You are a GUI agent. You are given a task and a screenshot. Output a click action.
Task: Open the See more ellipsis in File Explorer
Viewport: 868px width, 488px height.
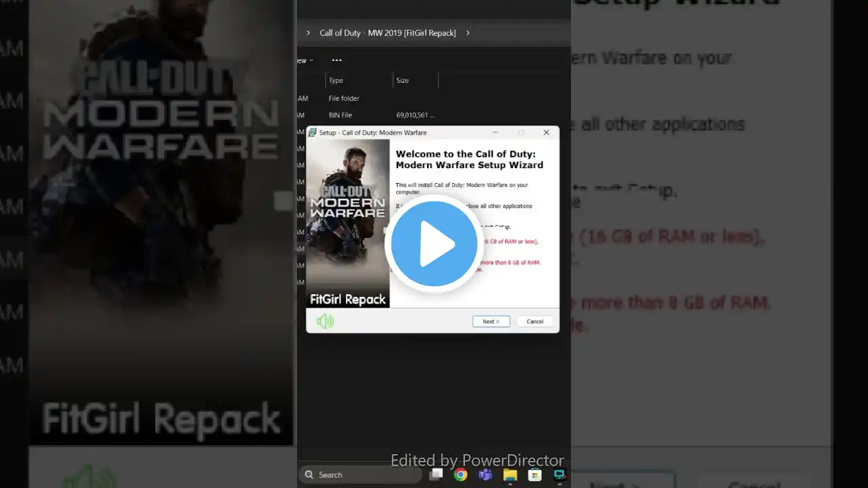[x=336, y=60]
